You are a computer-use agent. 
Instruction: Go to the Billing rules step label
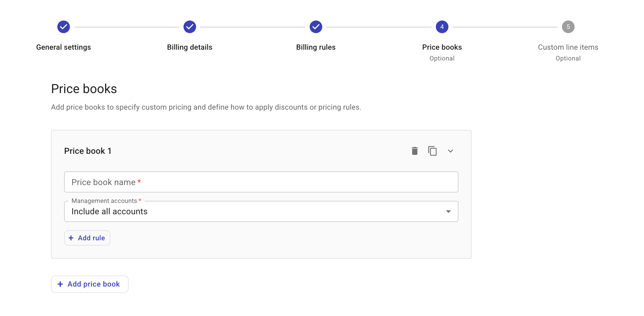click(x=316, y=47)
